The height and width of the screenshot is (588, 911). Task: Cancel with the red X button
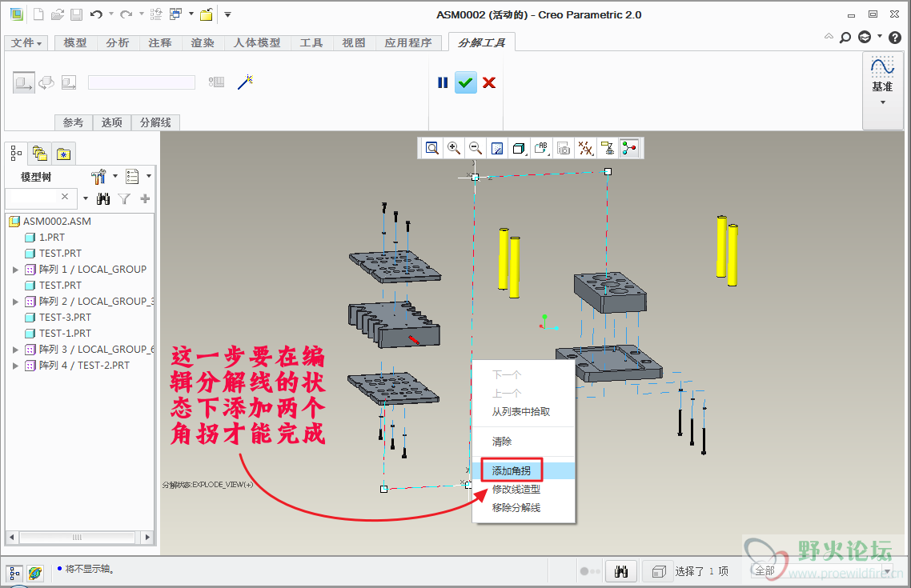[x=489, y=83]
